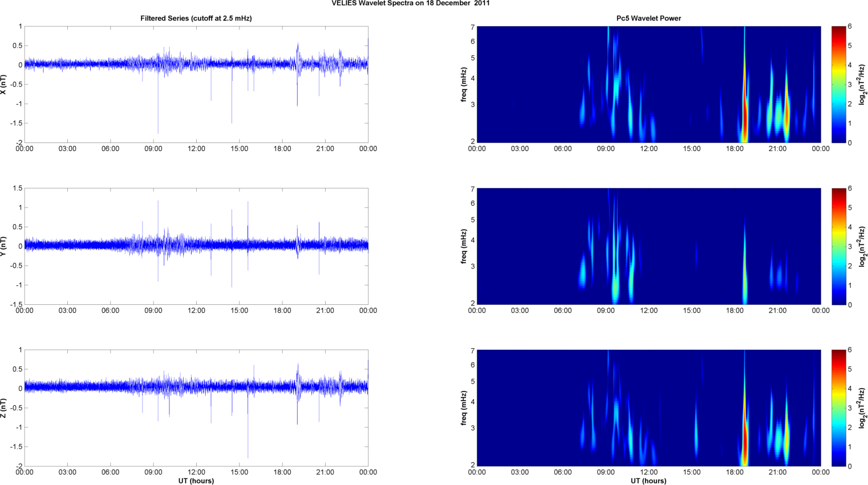Click the 'X (nT)' axis label
Image resolution: width=868 pixels, height=485 pixels.
click(3, 84)
